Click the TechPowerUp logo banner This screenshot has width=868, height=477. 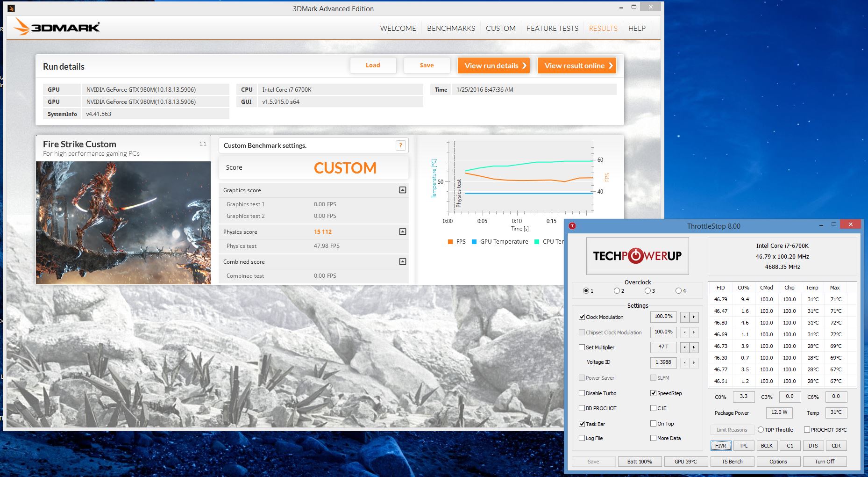point(638,255)
